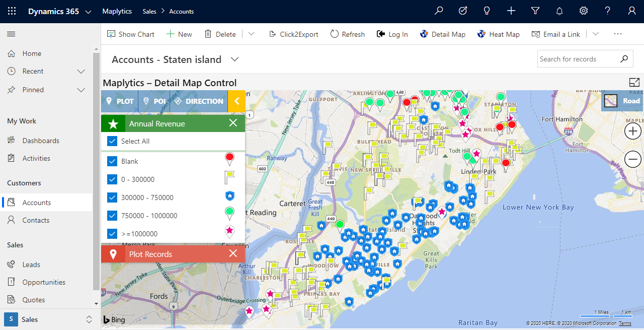This screenshot has height=330, width=644.
Task: Toggle the Select All checkbox
Action: point(112,141)
